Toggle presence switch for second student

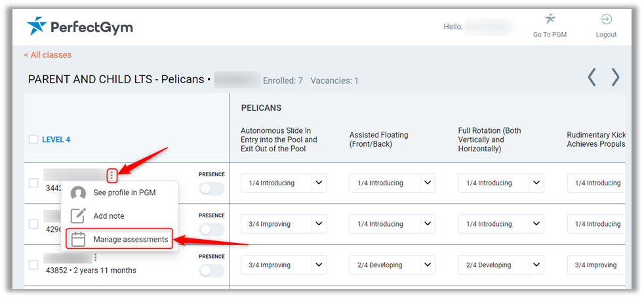tap(211, 229)
